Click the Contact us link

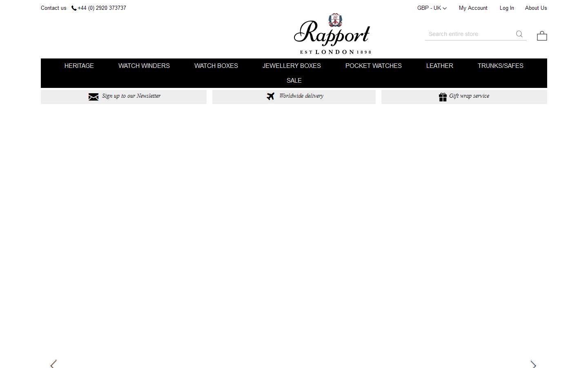tap(53, 8)
